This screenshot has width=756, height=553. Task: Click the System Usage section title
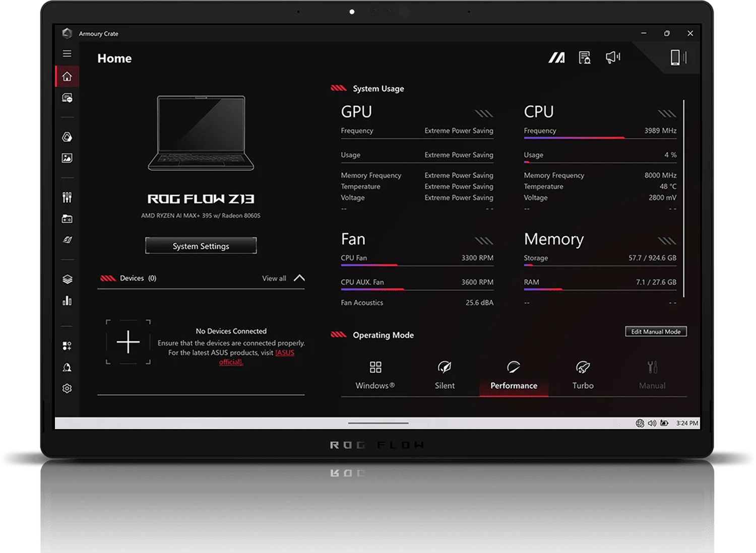tap(379, 89)
